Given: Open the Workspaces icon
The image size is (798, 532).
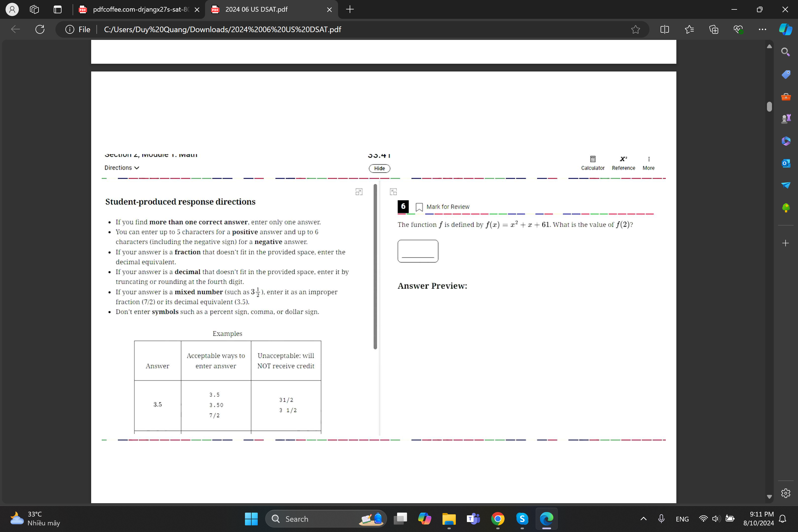Looking at the screenshot, I should 34,9.
